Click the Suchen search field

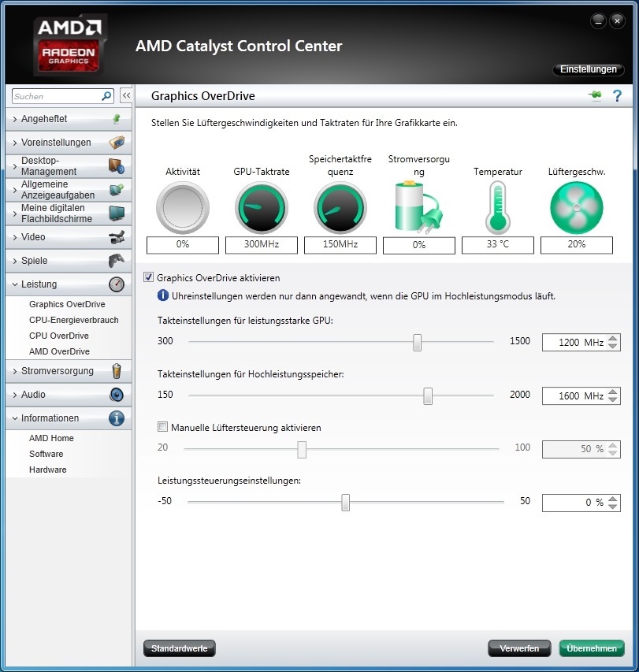(62, 96)
